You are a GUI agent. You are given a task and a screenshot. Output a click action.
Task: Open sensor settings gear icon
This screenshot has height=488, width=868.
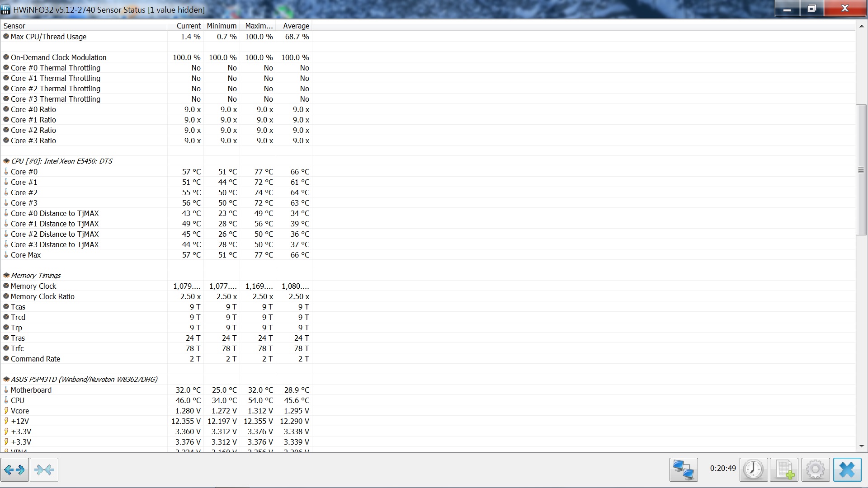pos(816,470)
